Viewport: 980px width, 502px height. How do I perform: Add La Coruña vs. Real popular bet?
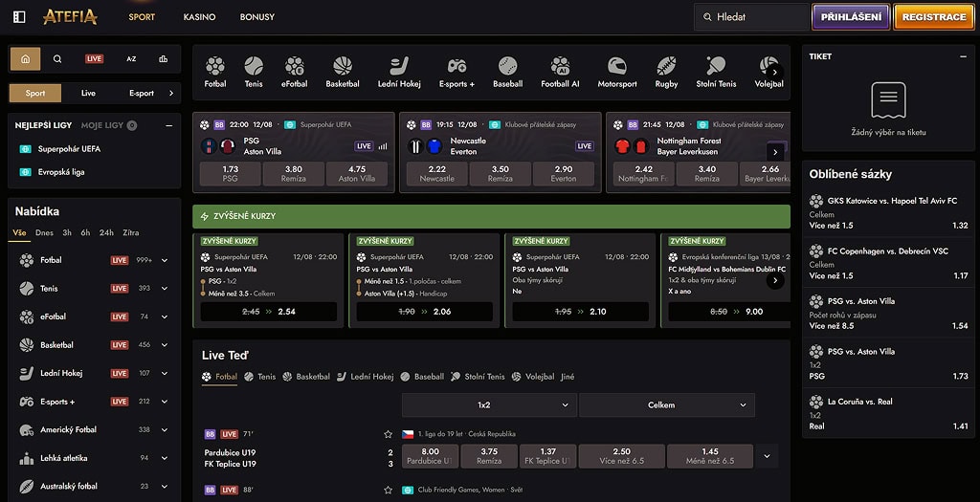tap(888, 413)
